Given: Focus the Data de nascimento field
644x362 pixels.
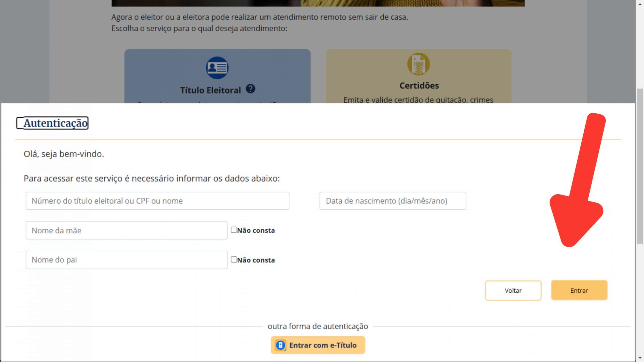Looking at the screenshot, I should pos(392,201).
